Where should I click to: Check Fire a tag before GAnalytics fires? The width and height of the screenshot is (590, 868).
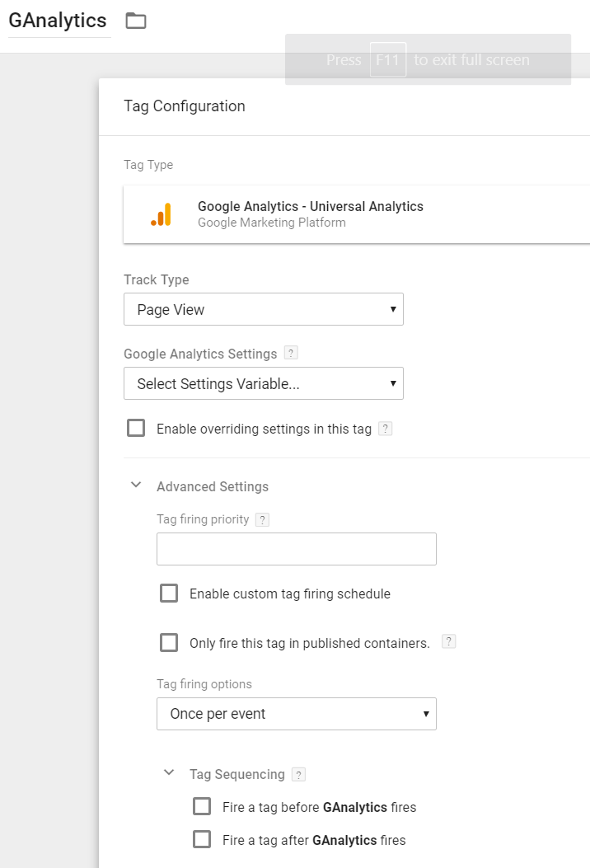pos(202,806)
